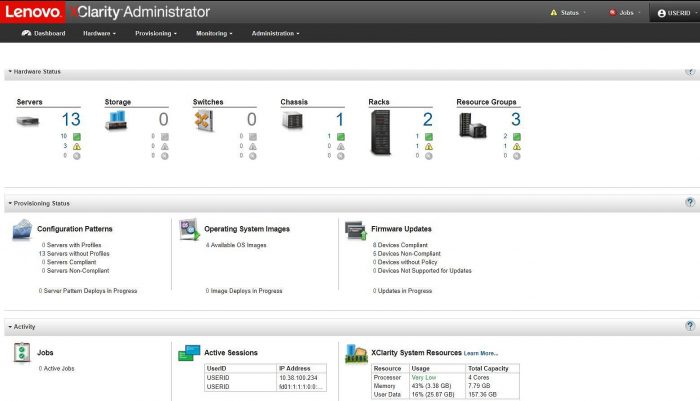The image size is (700, 401).
Task: Click the Jobs clipboard icon in Activity
Action: (x=22, y=353)
